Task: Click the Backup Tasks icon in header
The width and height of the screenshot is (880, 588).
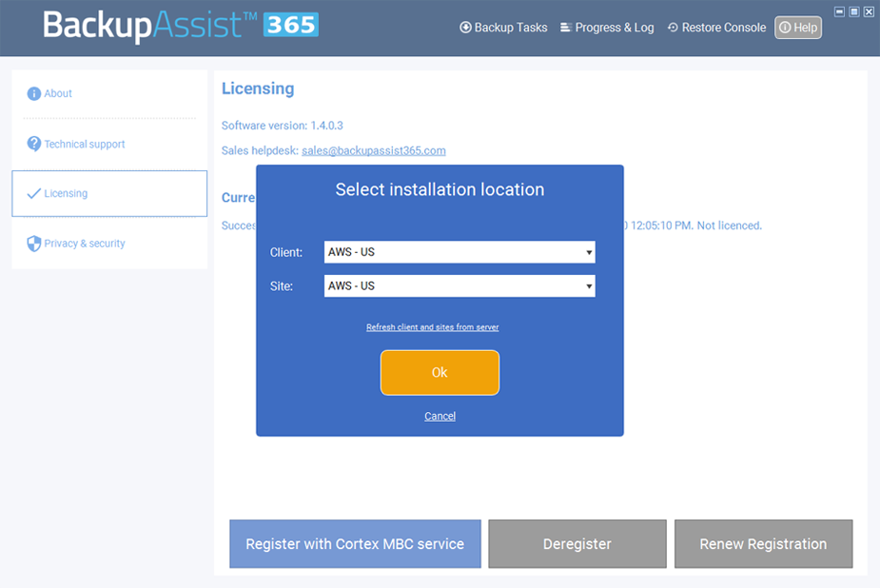Action: coord(466,28)
